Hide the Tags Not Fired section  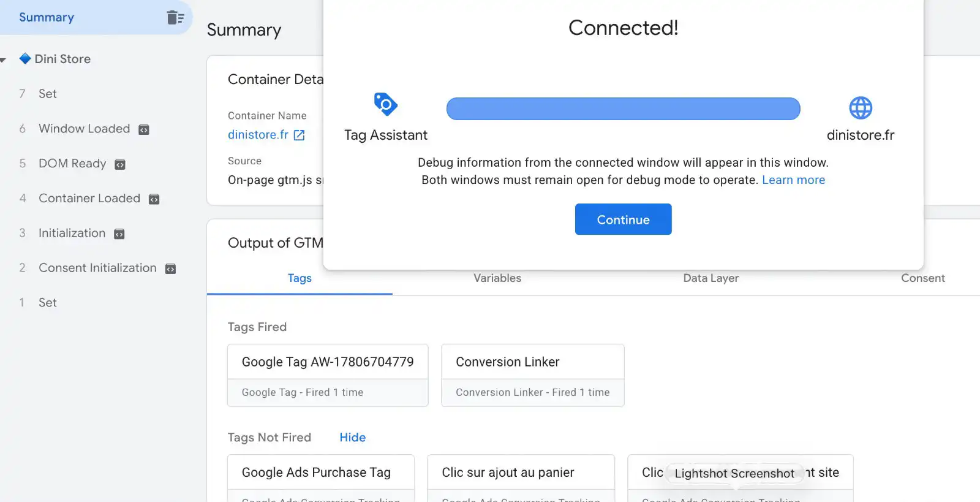click(353, 438)
